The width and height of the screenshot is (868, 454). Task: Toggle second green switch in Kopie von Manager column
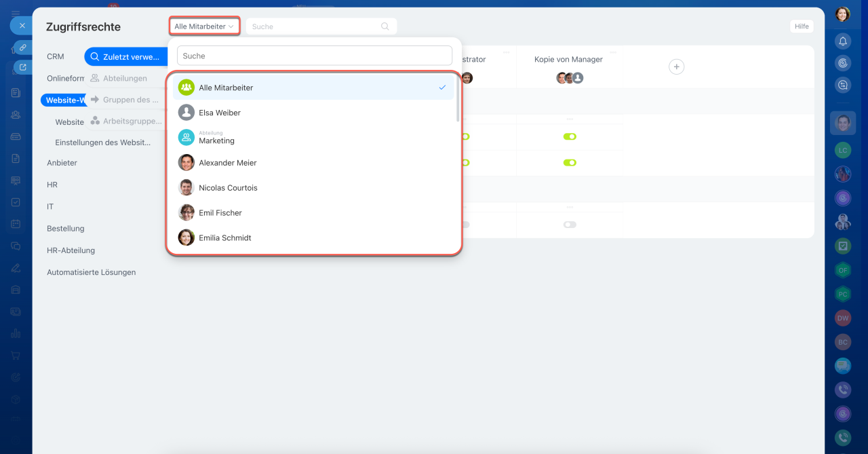click(x=570, y=163)
